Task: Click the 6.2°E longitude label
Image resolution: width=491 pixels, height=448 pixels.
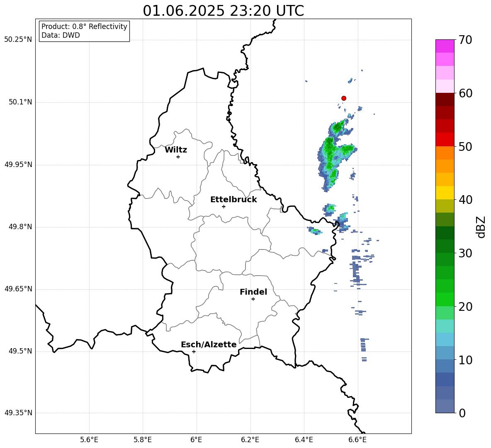Action: (250, 440)
